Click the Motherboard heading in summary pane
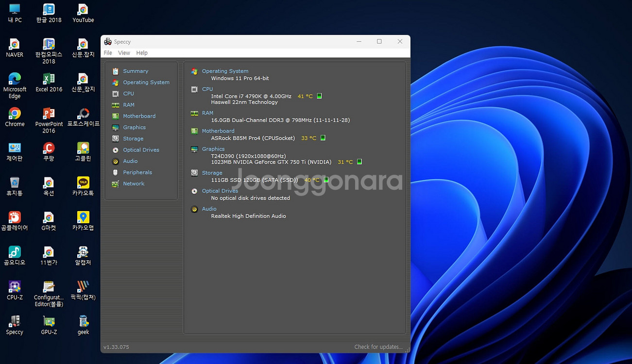 (x=218, y=131)
